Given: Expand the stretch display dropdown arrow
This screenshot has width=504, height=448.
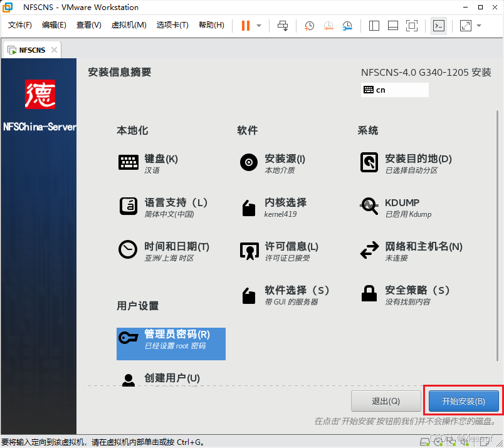Looking at the screenshot, I should [479, 26].
